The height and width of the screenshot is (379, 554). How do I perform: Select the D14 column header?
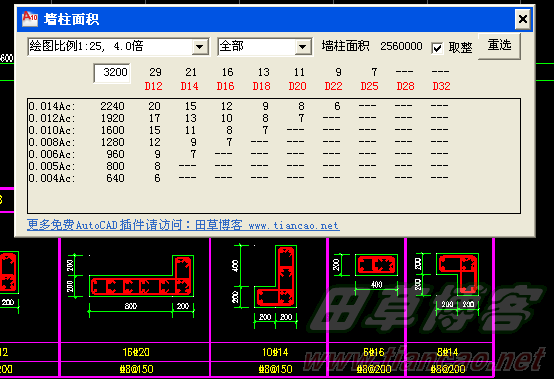[189, 86]
